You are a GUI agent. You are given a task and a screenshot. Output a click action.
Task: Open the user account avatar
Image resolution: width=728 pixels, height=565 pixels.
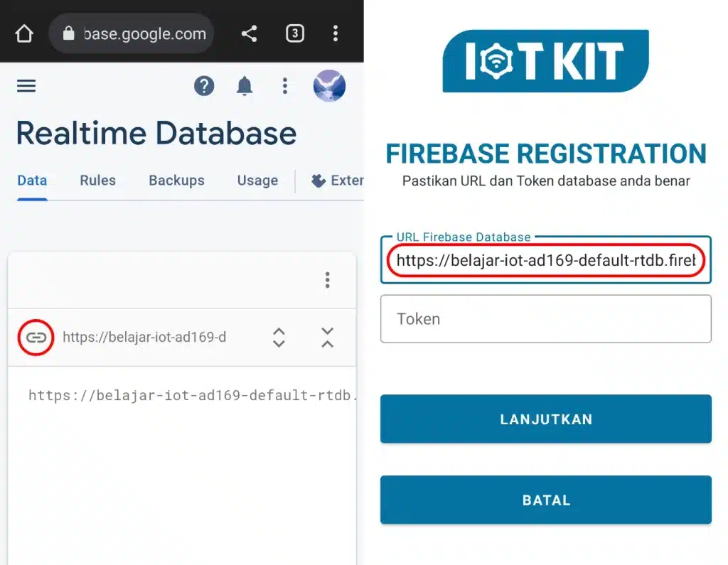pos(329,86)
